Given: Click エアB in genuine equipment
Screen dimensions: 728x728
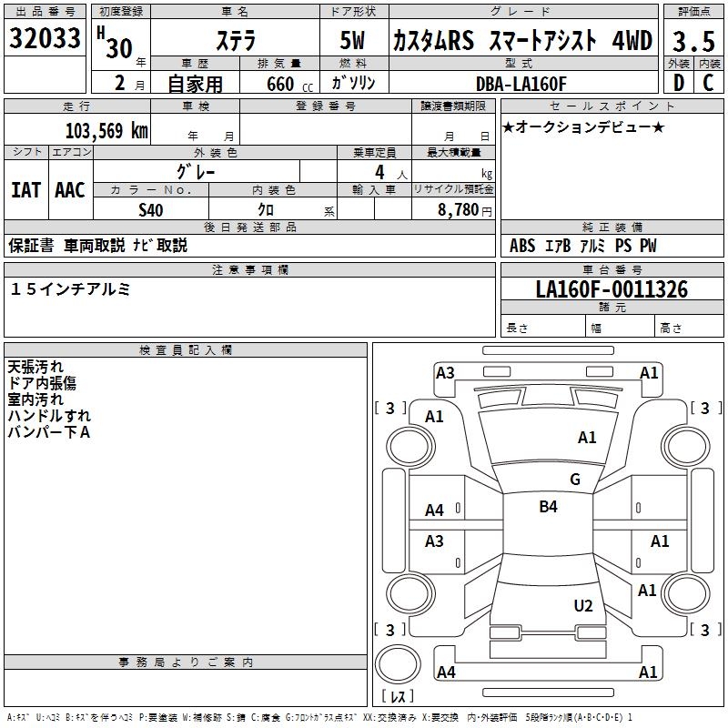Looking at the screenshot, I should (x=557, y=246).
